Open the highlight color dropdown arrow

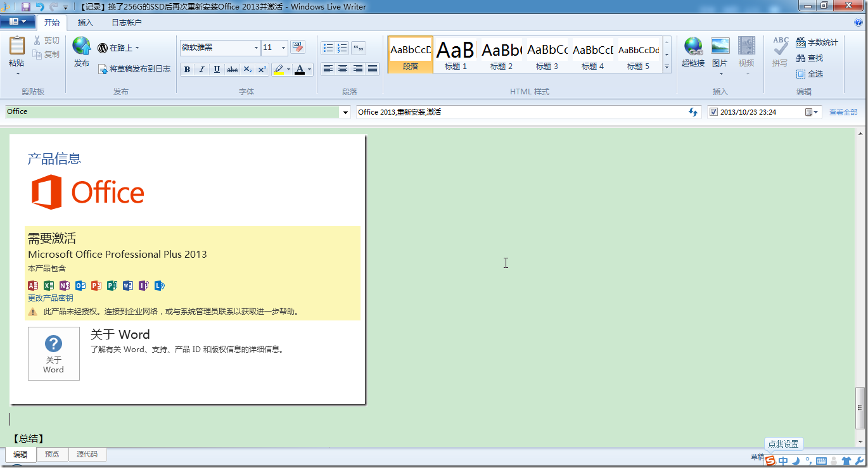click(288, 69)
